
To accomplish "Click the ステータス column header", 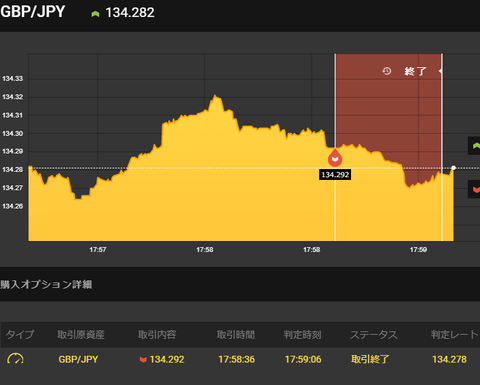I will [374, 334].
